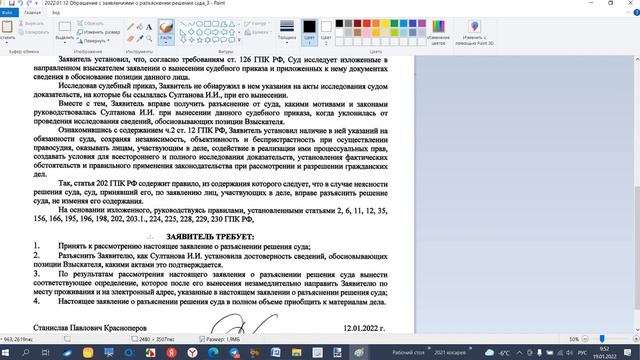Open the Rotate dropdown

pos(93,40)
